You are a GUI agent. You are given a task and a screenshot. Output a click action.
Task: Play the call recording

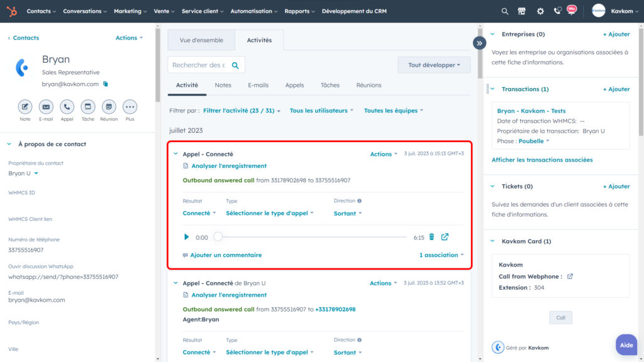tap(186, 238)
